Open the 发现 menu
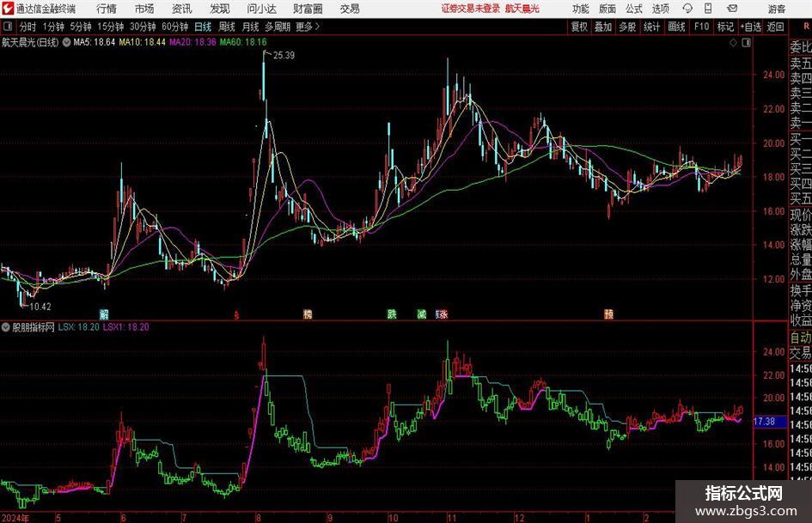 click(x=220, y=9)
